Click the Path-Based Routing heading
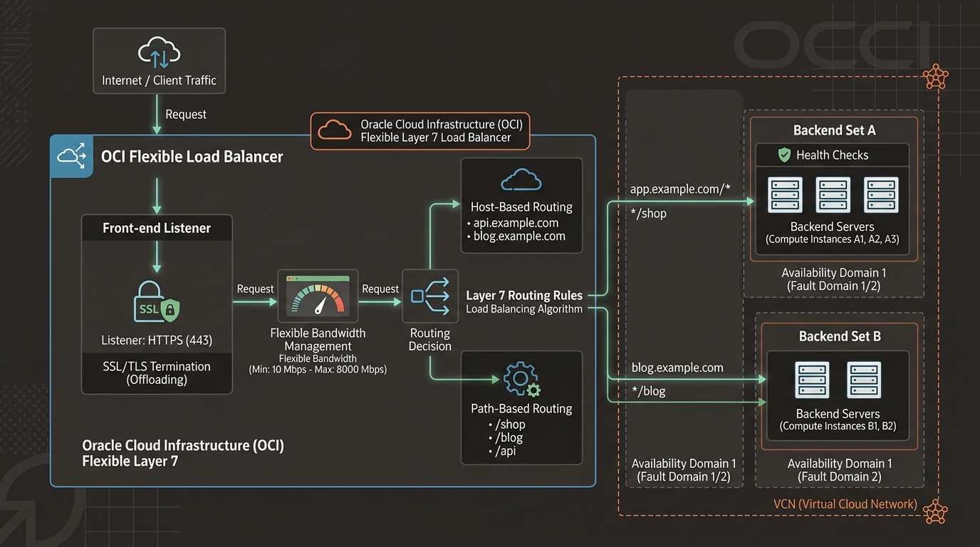Screen dimensions: 980x547 [x=521, y=409]
